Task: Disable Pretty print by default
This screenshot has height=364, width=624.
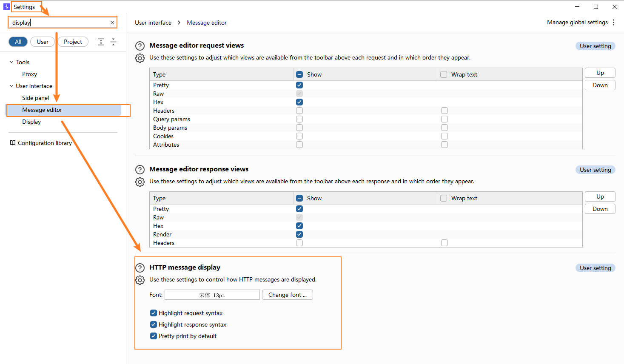Action: pos(154,336)
